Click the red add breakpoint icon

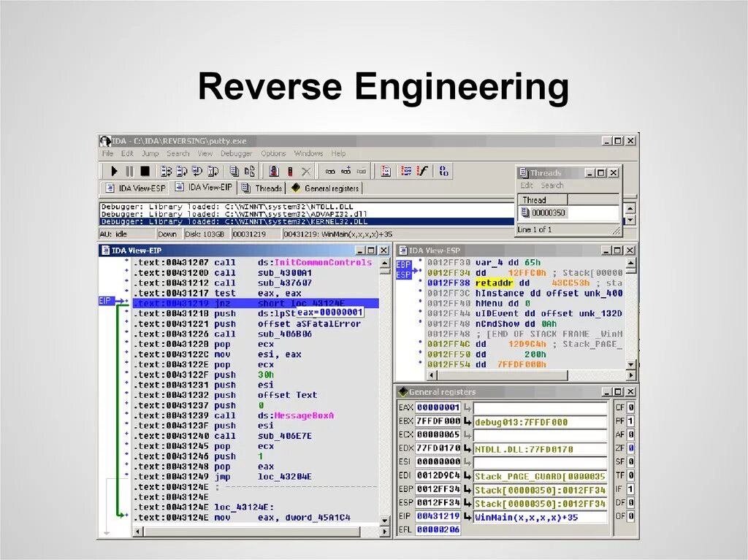(x=289, y=171)
